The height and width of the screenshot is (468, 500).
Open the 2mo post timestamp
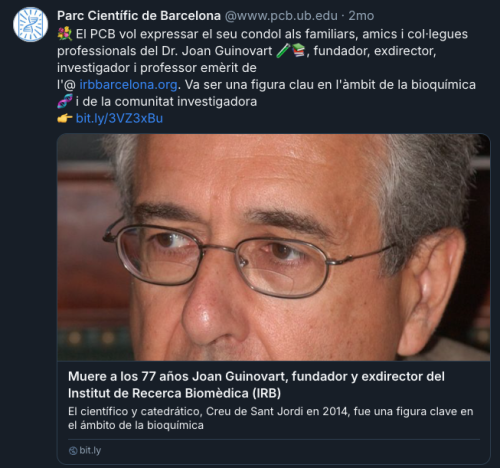point(361,16)
